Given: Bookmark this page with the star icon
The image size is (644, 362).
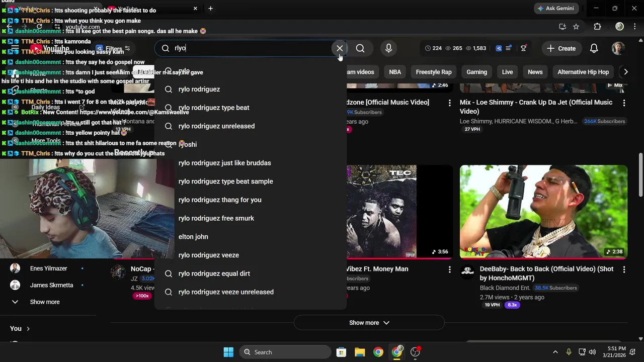Looking at the screenshot, I should (x=576, y=27).
